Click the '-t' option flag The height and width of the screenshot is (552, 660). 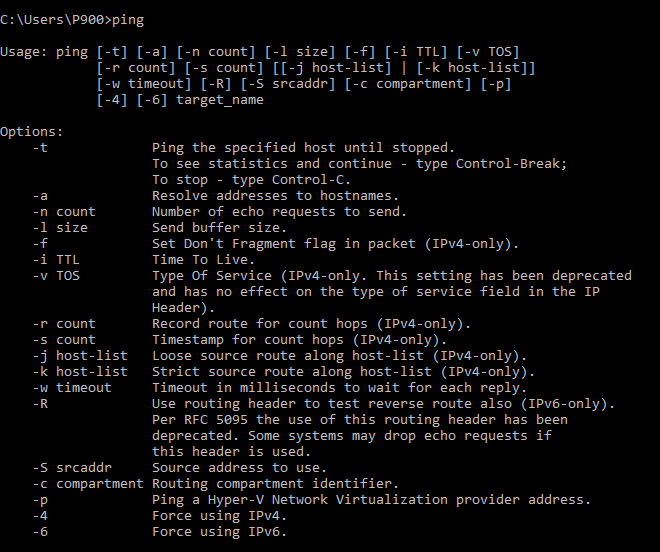(40, 148)
